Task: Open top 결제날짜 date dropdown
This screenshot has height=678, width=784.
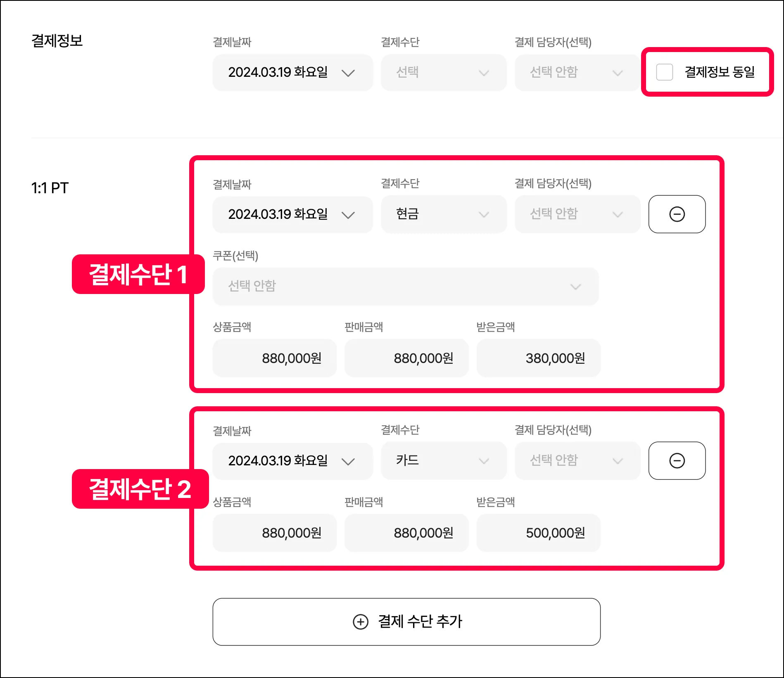Action: click(292, 73)
